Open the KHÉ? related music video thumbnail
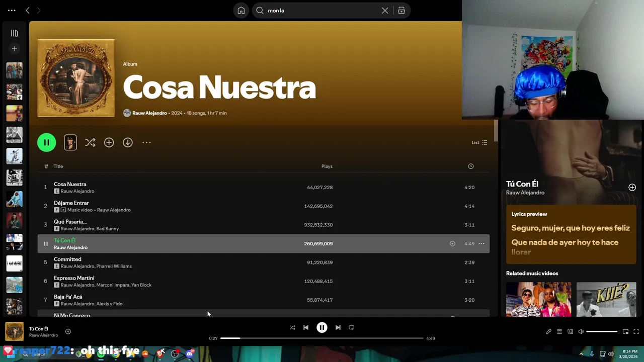The height and width of the screenshot is (362, 644). point(606,299)
